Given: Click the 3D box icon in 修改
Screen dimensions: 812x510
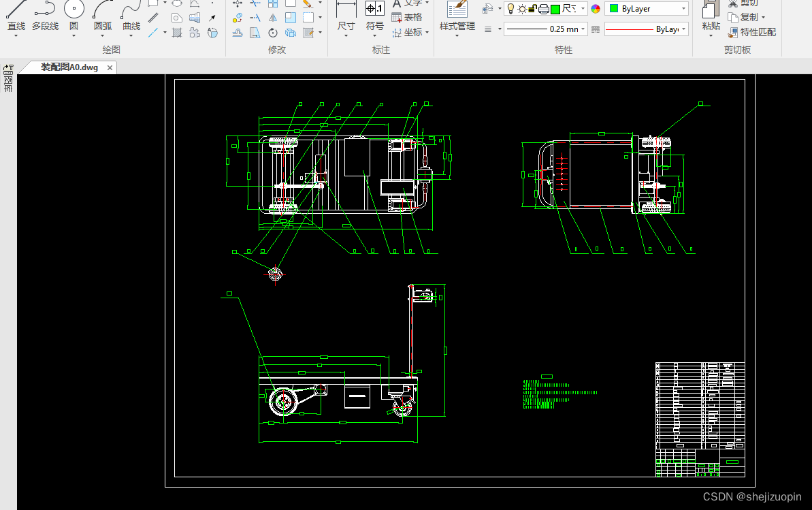Looking at the screenshot, I should (x=291, y=33).
